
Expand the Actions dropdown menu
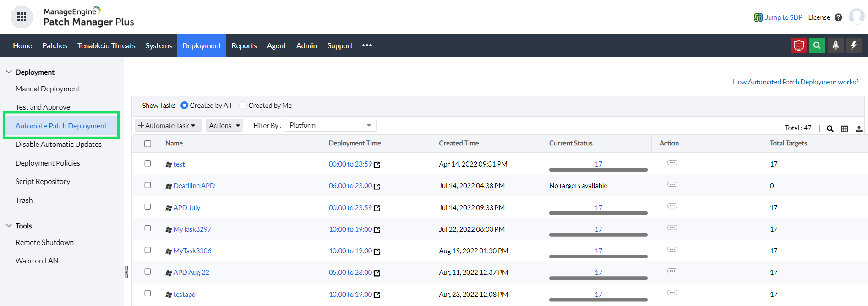(224, 125)
